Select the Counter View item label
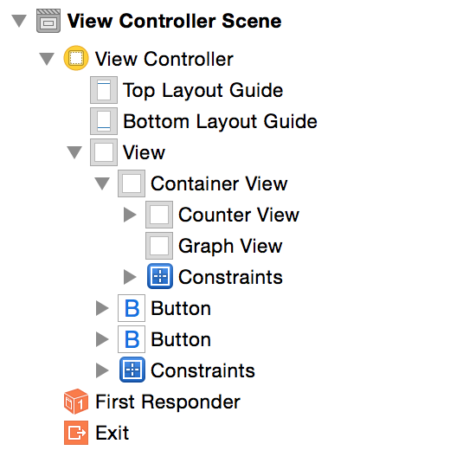 239,215
